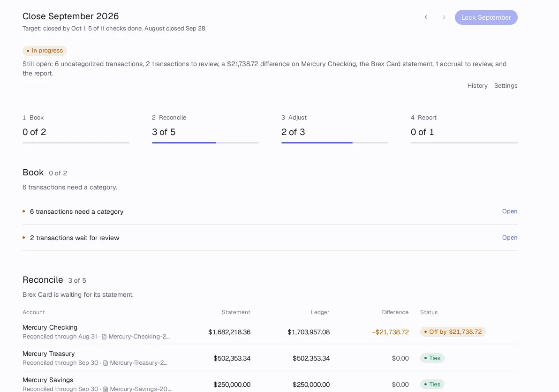Click the Status column header
The width and height of the screenshot is (559, 392).
click(x=429, y=312)
